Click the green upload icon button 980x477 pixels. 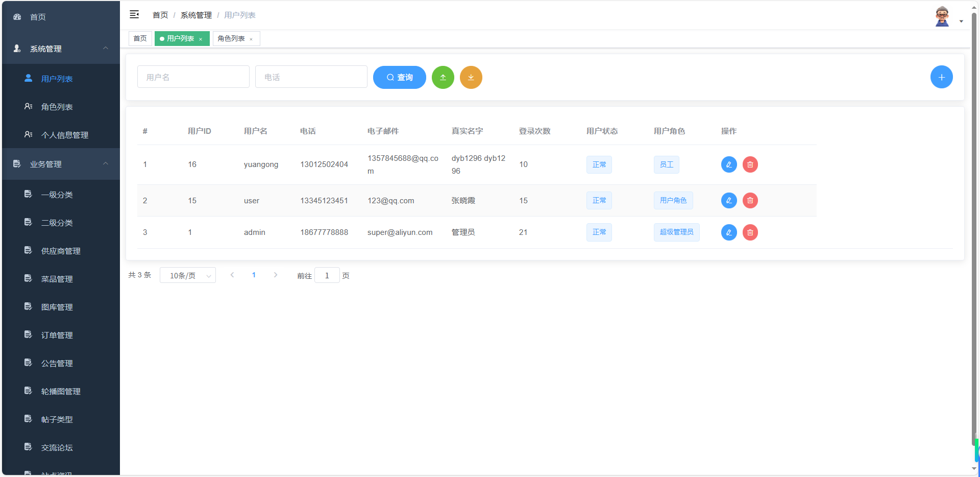pyautogui.click(x=443, y=77)
